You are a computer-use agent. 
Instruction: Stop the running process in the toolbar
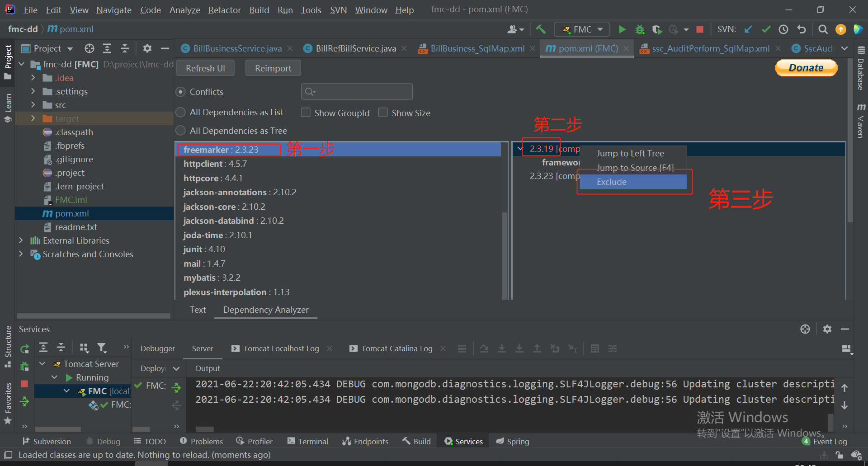(700, 29)
